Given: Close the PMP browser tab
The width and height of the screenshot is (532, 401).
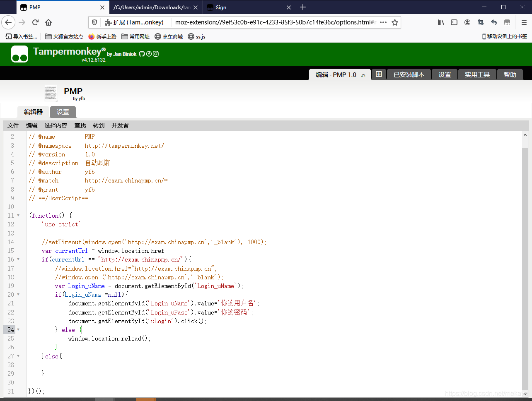Looking at the screenshot, I should (102, 7).
